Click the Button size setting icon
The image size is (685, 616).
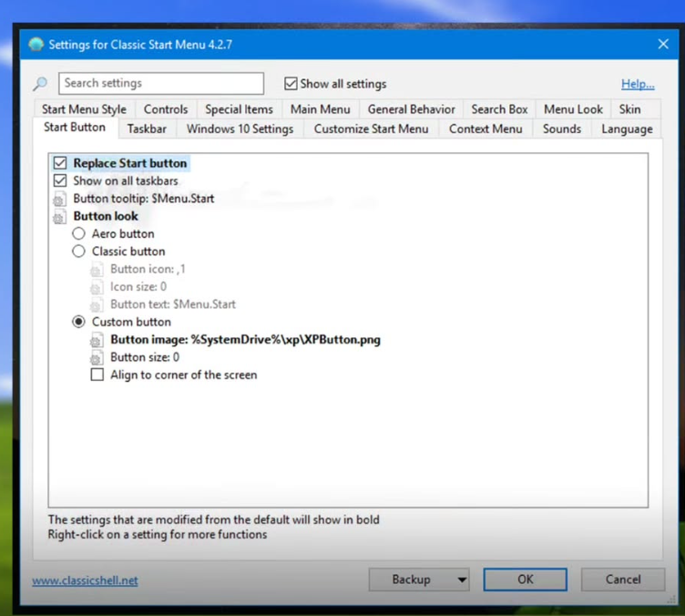97,358
